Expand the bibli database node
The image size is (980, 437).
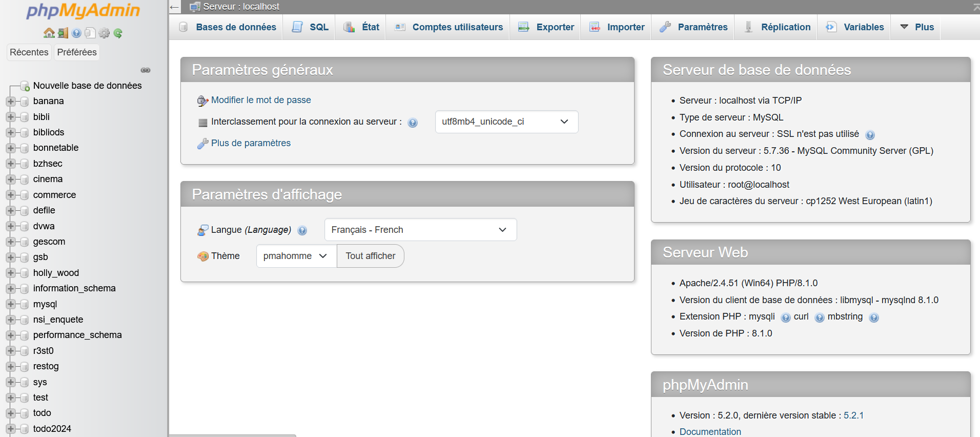pos(11,117)
